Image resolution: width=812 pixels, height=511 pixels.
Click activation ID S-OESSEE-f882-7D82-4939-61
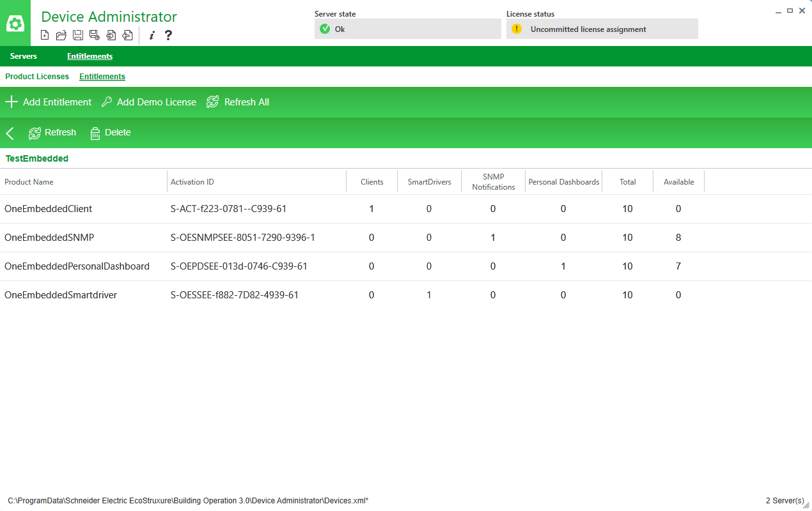tap(235, 295)
